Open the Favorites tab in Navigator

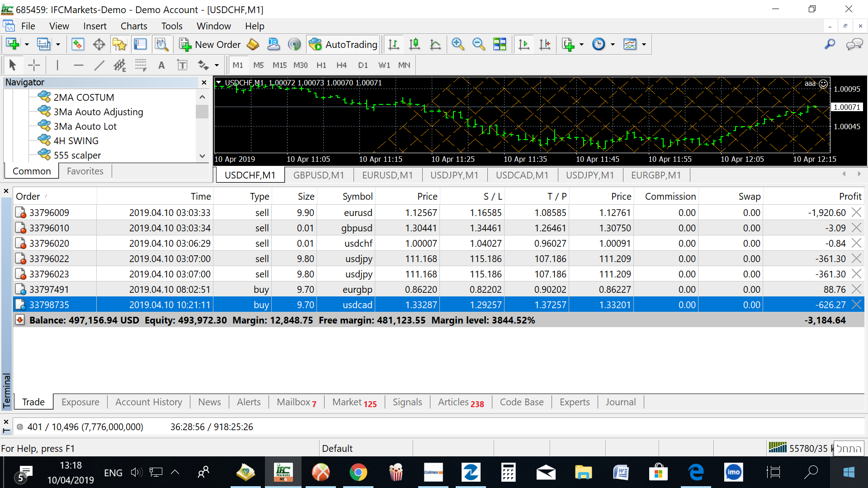click(x=85, y=171)
